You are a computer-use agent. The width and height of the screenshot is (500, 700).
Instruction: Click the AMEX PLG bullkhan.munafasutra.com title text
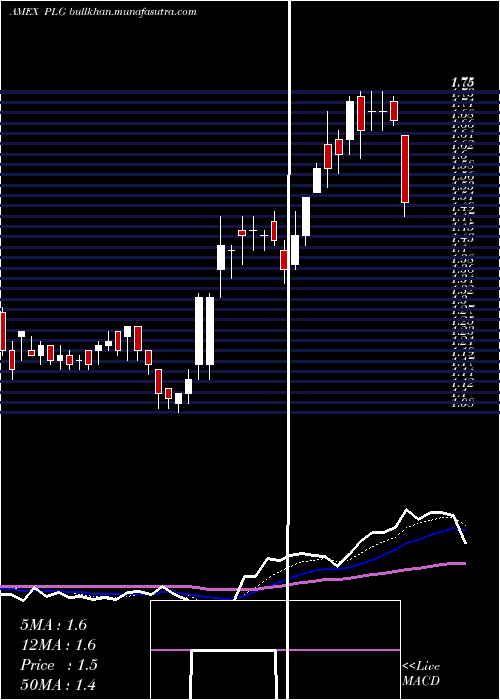[103, 12]
